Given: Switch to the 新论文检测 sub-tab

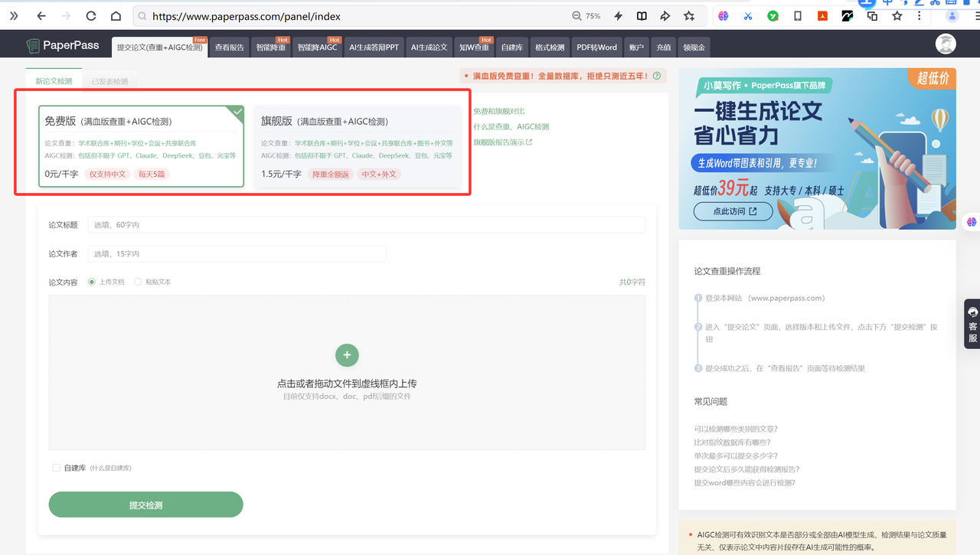Looking at the screenshot, I should tap(54, 81).
